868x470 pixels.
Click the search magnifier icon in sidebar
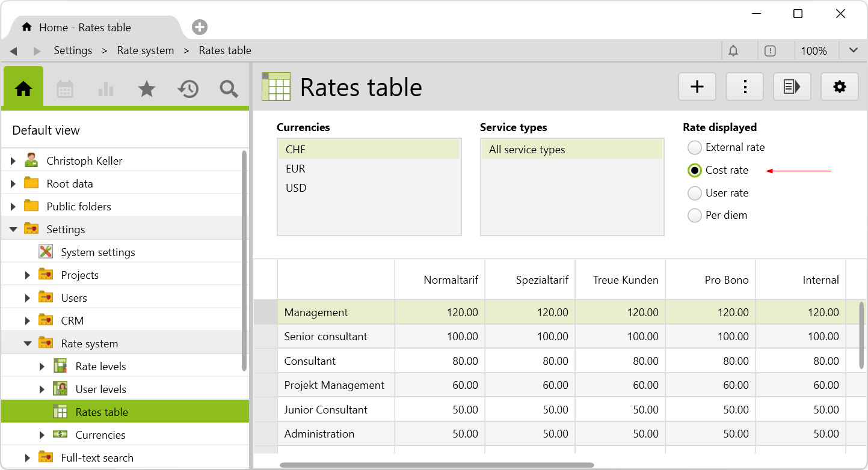(229, 89)
